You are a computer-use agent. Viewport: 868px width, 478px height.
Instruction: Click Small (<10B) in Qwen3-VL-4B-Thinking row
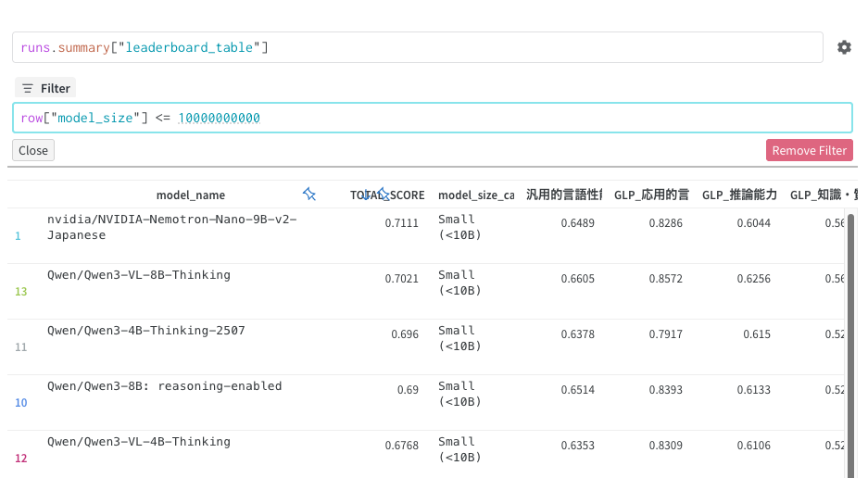[459, 449]
